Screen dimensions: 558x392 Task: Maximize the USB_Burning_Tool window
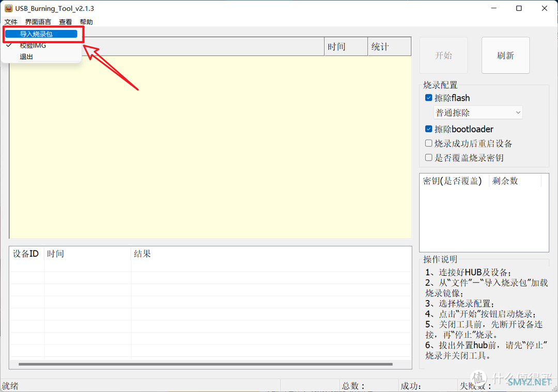(519, 8)
